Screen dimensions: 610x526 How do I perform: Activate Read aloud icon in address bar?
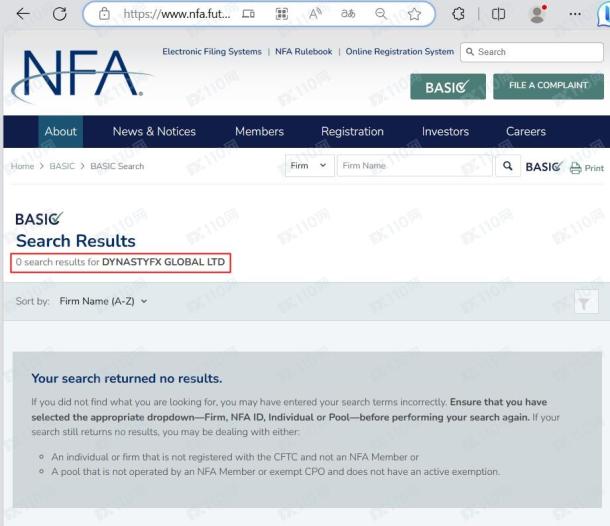coord(315,14)
